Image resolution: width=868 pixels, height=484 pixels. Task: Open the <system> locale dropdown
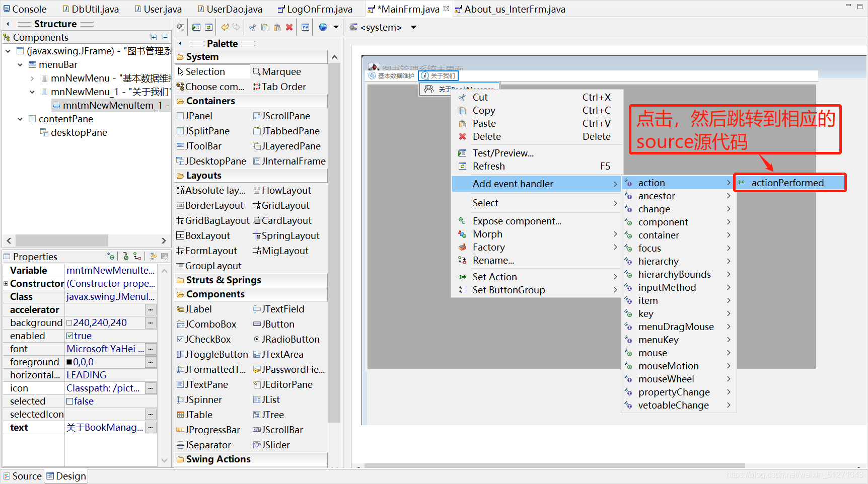click(x=413, y=27)
